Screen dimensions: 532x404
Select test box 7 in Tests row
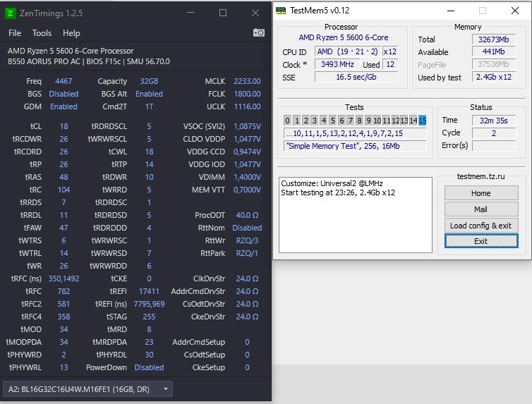point(351,121)
